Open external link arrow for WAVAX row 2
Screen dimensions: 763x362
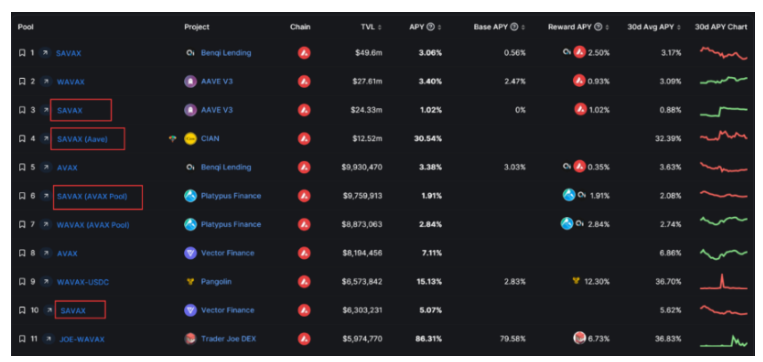pos(46,81)
